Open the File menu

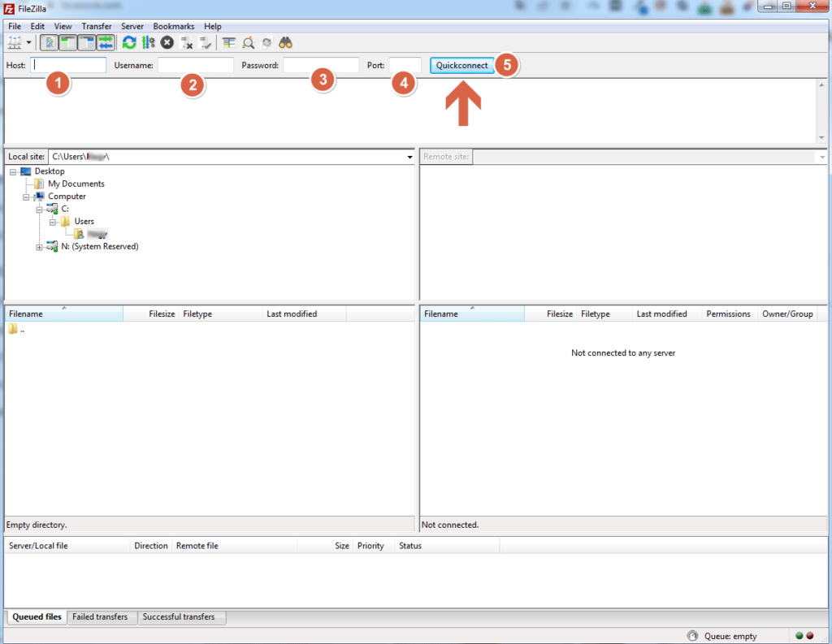(x=15, y=26)
